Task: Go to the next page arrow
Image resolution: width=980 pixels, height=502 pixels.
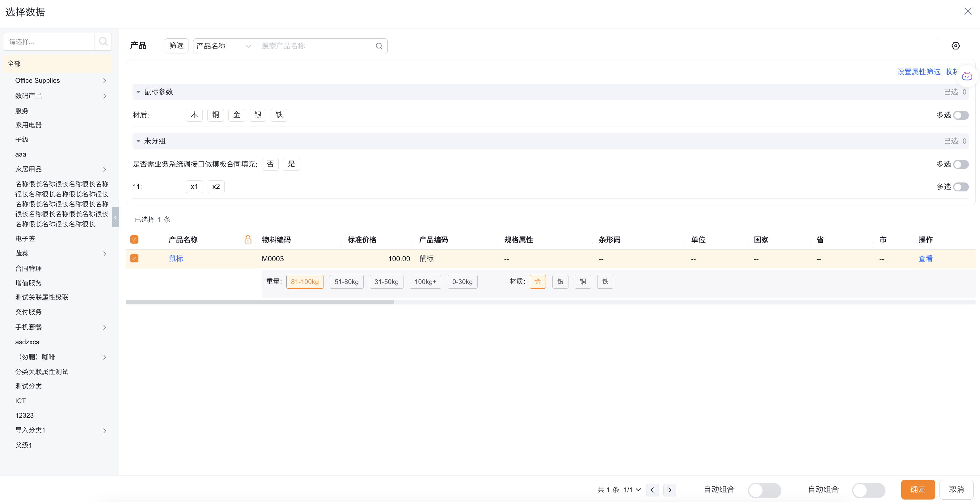Action: coord(670,489)
